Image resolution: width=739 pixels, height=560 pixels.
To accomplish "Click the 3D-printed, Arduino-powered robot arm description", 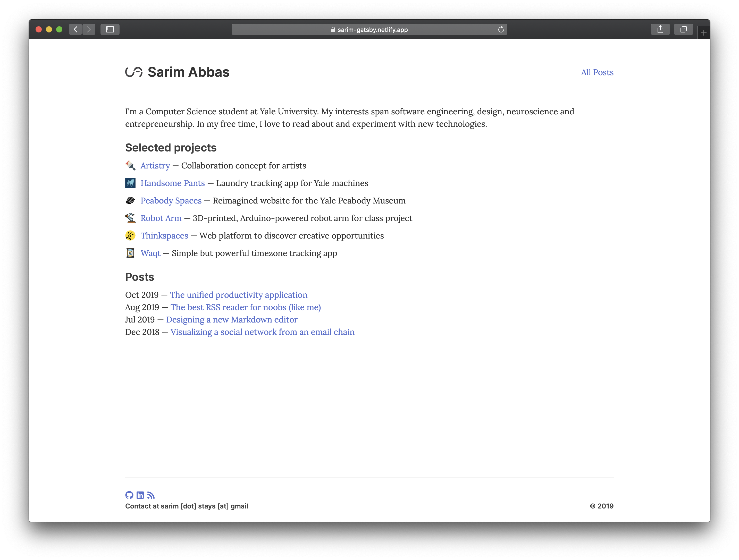I will click(x=302, y=218).
